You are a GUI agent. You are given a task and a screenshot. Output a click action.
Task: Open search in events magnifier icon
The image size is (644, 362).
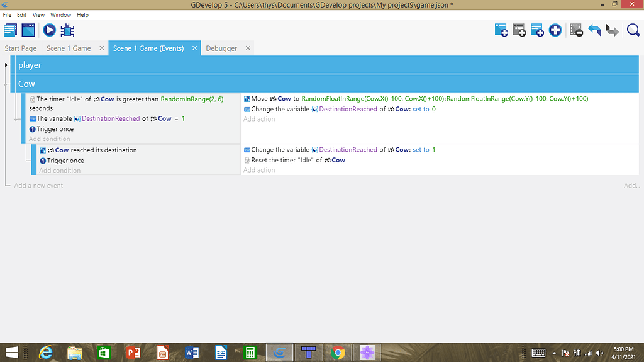pos(633,30)
